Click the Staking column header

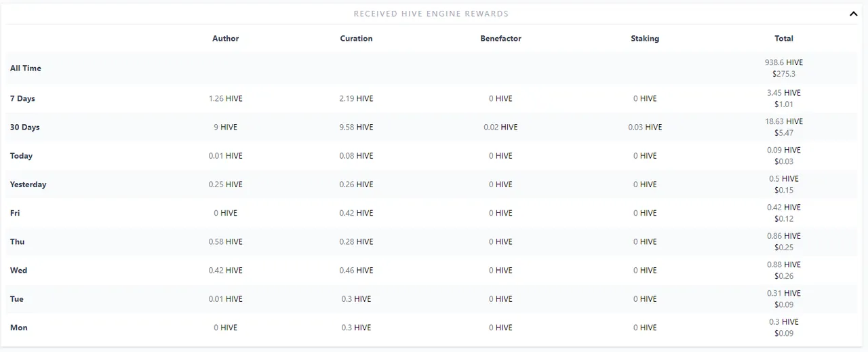pyautogui.click(x=644, y=39)
